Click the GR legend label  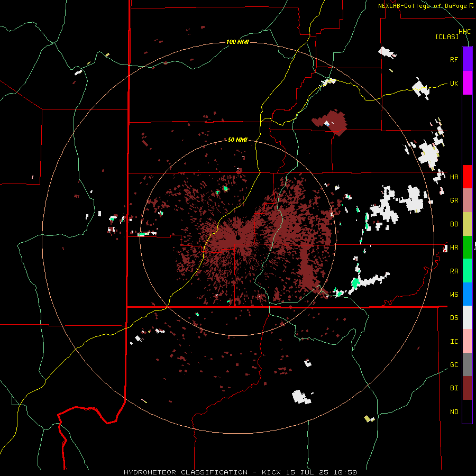coord(454,200)
